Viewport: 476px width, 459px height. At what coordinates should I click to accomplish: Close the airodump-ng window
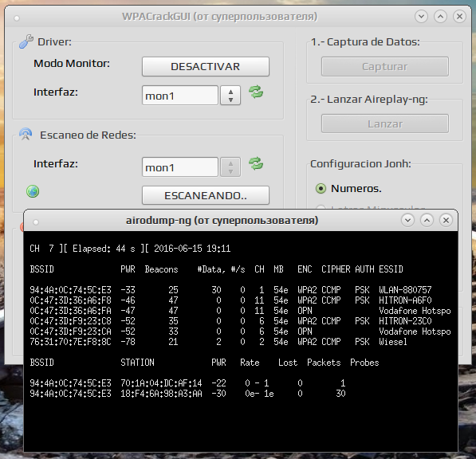(446, 220)
